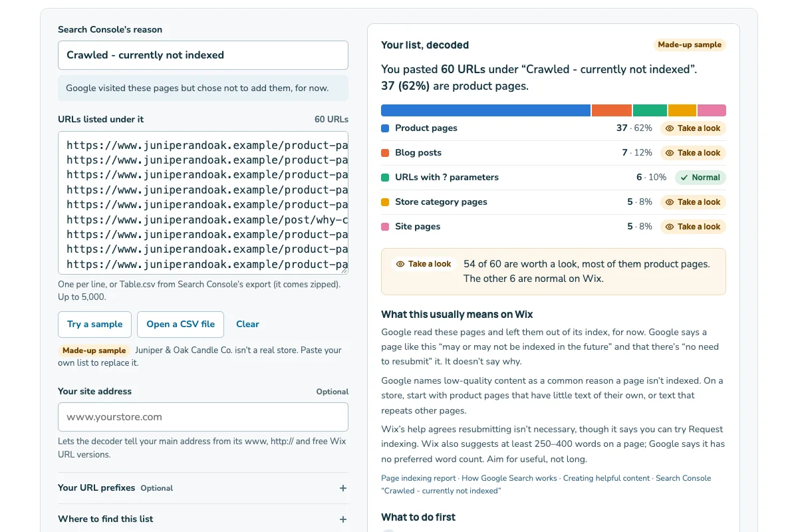Click the yellow square beside Store category pages
798x532 pixels.
click(385, 202)
